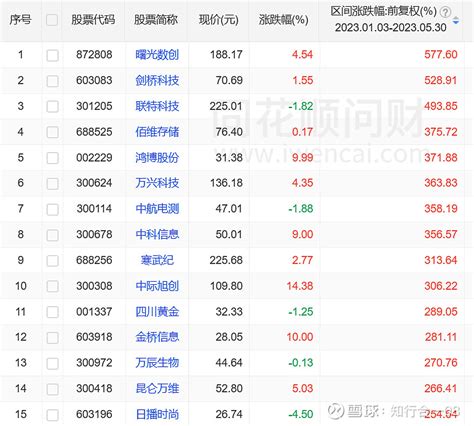Image resolution: width=474 pixels, height=426 pixels.
Task: Select checkbox beside 603196
Action: click(52, 415)
